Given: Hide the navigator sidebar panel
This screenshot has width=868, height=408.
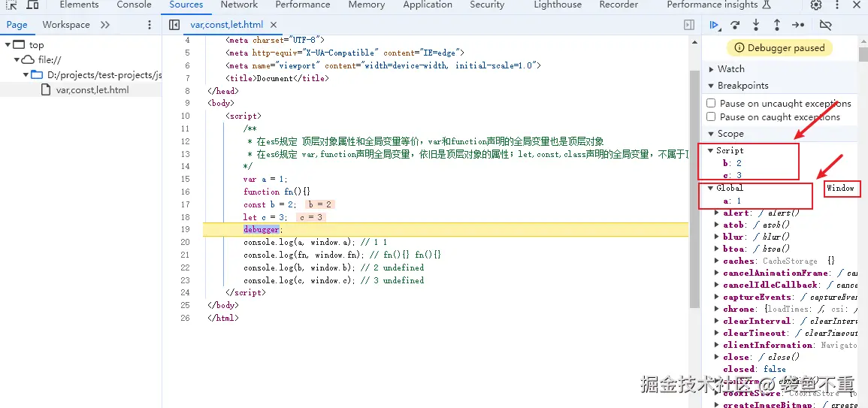Looking at the screenshot, I should (174, 25).
